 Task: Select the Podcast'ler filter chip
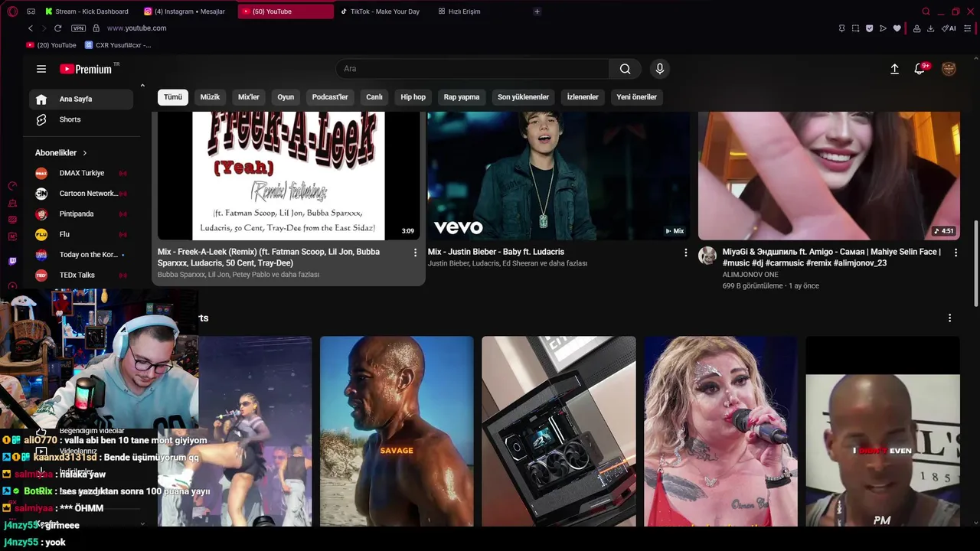click(330, 97)
